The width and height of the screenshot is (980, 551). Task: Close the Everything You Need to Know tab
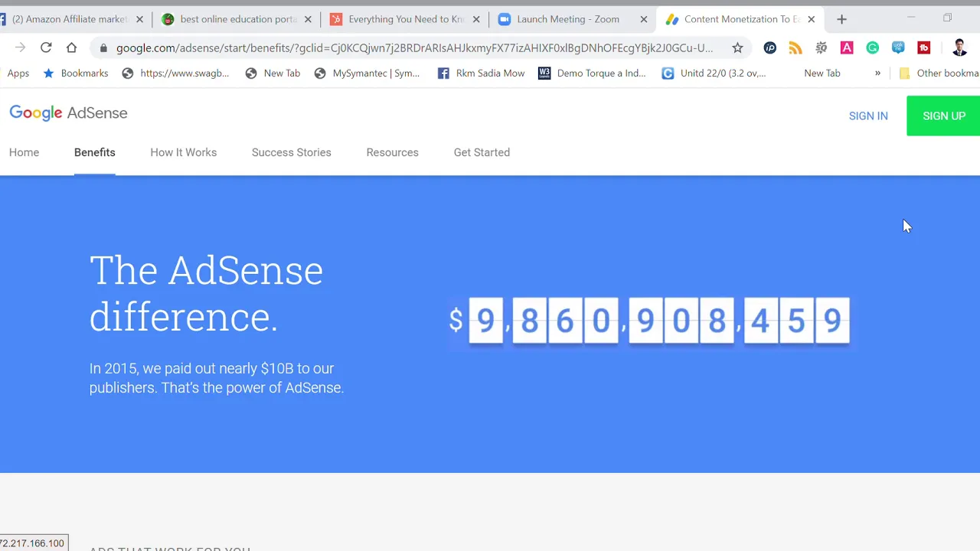tap(476, 19)
